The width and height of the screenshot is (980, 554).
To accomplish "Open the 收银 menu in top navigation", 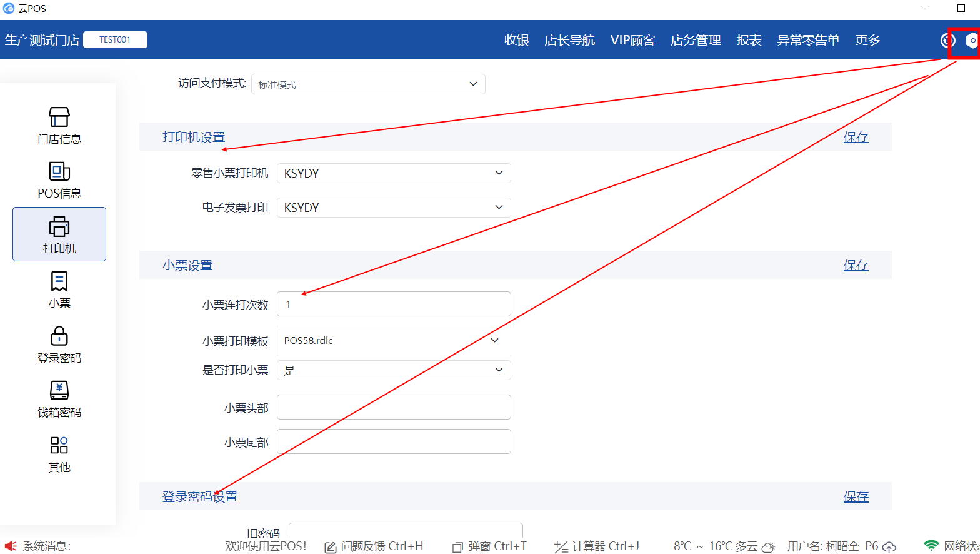I will click(516, 40).
